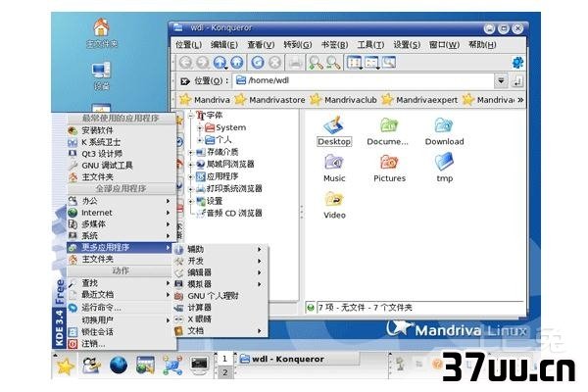Select the 个人 fonts tree item
Screen dimensions: 588x392
coord(219,140)
